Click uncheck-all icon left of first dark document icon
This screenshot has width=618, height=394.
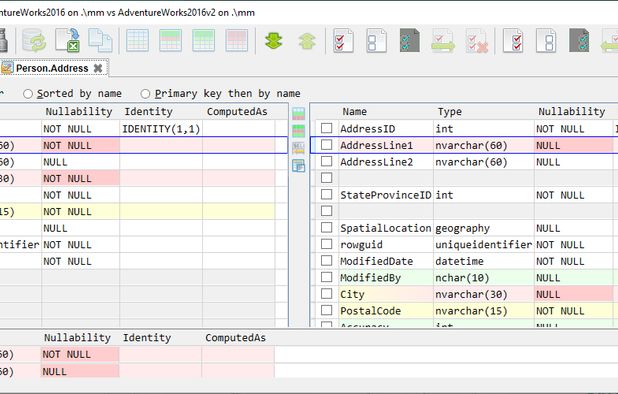coord(376,40)
